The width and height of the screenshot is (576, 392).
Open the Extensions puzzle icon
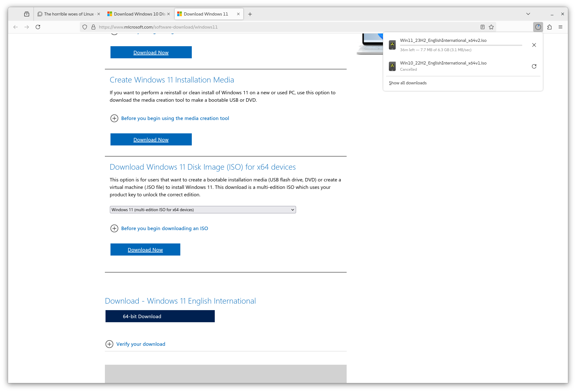point(549,27)
